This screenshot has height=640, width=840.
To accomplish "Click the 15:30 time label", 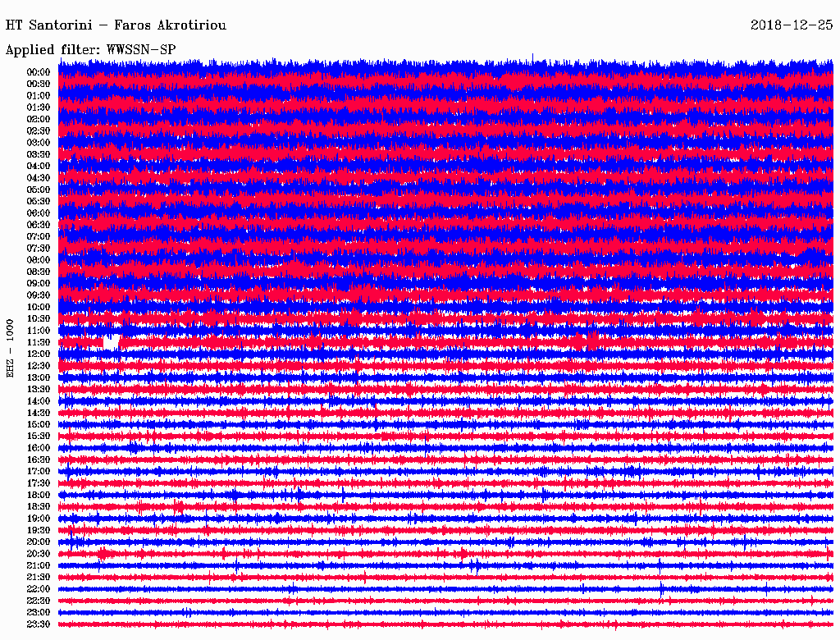I will pyautogui.click(x=39, y=437).
